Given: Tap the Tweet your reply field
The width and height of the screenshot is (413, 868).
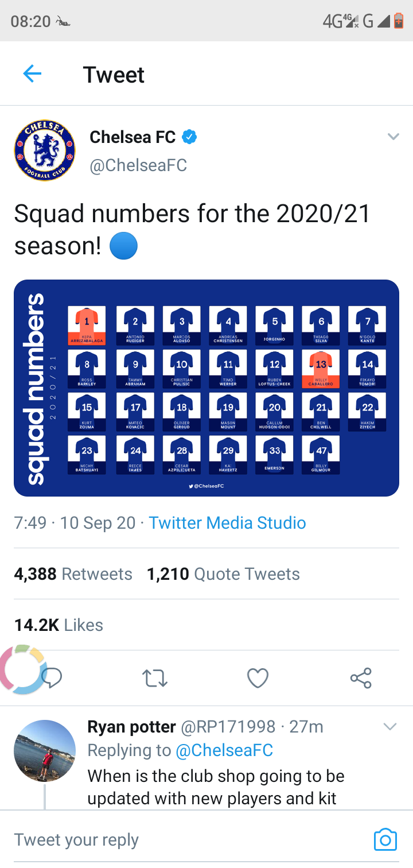Looking at the screenshot, I should click(172, 839).
